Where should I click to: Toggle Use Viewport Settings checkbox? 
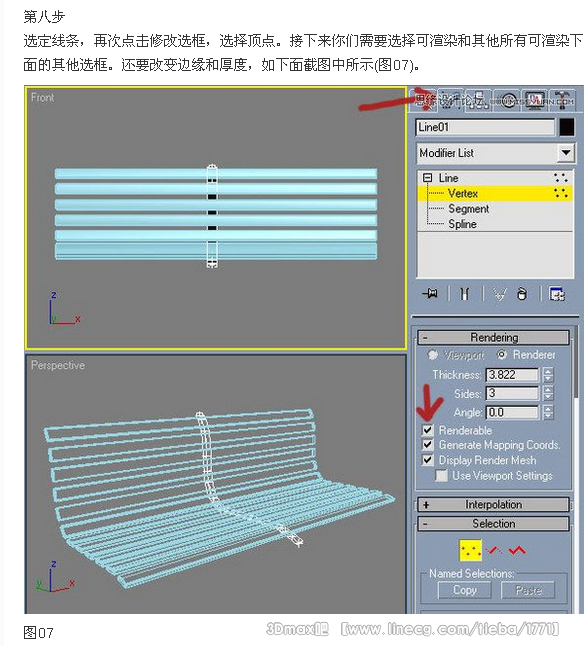coord(442,476)
